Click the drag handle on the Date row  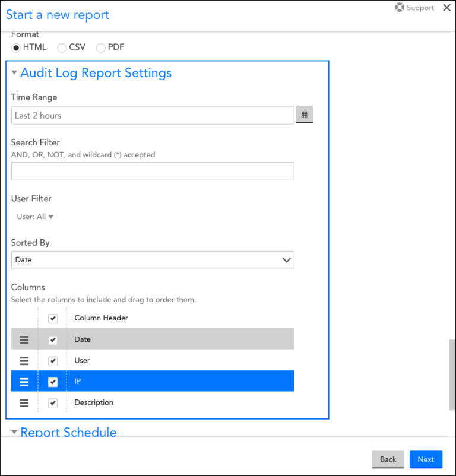(23, 339)
